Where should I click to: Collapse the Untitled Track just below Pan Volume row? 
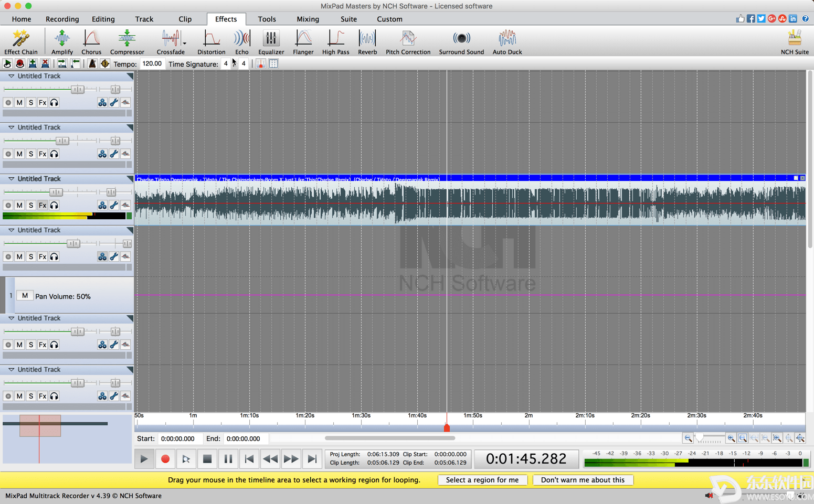(11, 318)
